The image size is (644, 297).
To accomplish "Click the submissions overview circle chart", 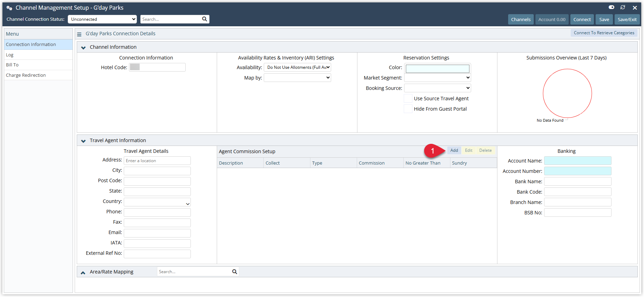I will 567,93.
